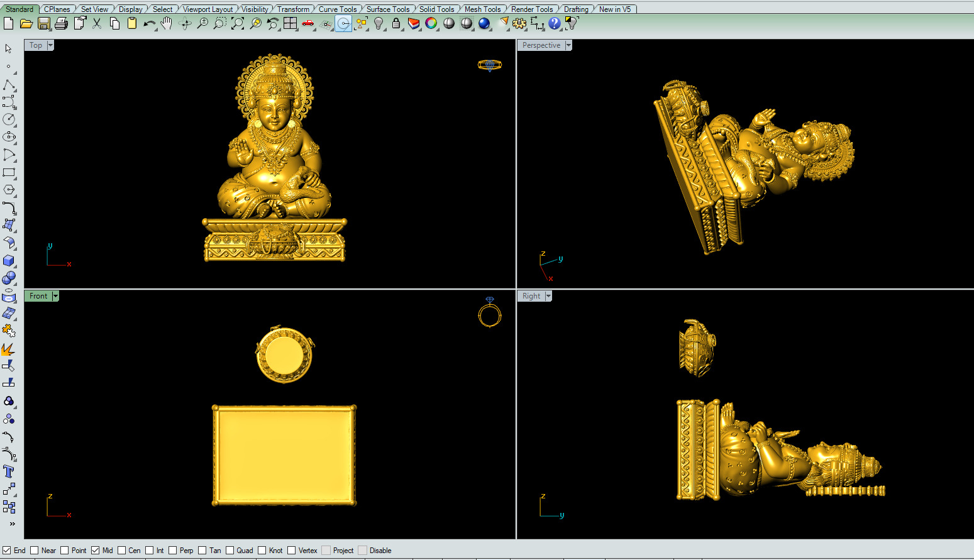Click the Undo arrow icon
Screen dimensions: 974x560
[x=150, y=23]
